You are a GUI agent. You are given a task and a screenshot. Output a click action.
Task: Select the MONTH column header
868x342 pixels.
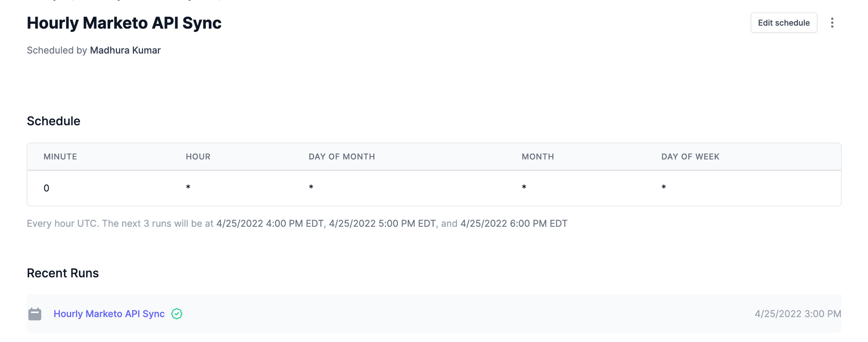538,156
